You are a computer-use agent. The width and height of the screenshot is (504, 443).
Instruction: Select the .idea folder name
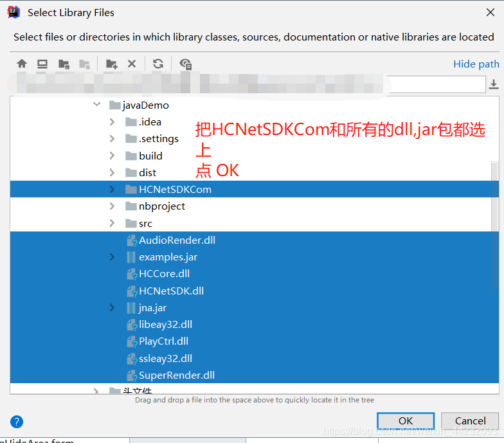[150, 122]
